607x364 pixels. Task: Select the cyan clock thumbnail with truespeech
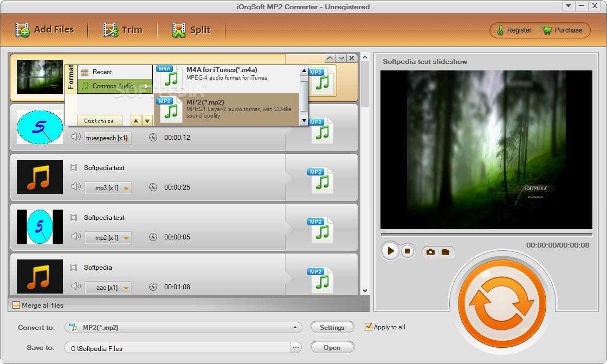click(x=40, y=127)
